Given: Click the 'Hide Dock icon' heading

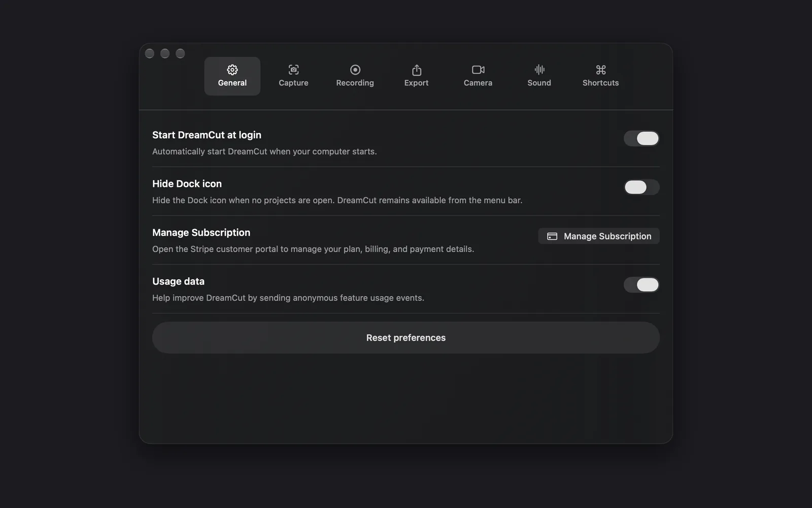Looking at the screenshot, I should (x=187, y=184).
